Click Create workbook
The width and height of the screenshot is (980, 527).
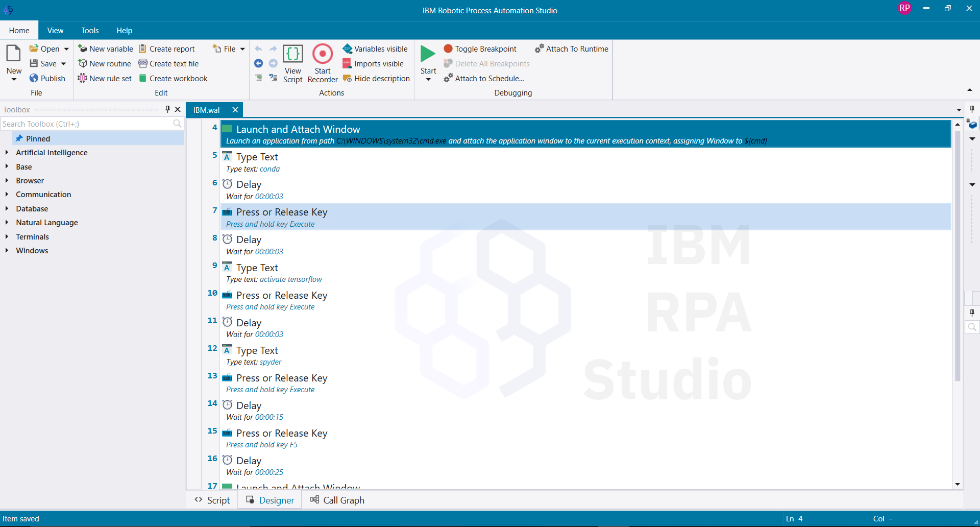173,78
